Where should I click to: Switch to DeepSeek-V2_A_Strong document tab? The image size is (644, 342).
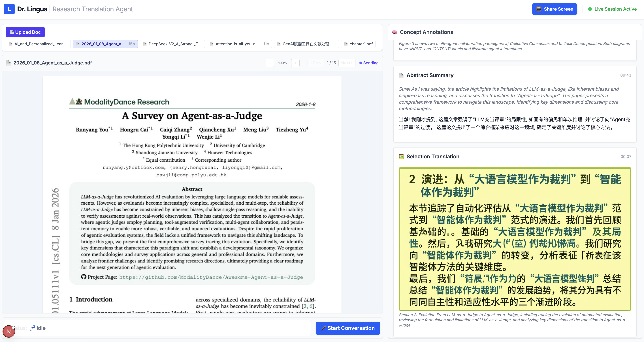tap(172, 44)
